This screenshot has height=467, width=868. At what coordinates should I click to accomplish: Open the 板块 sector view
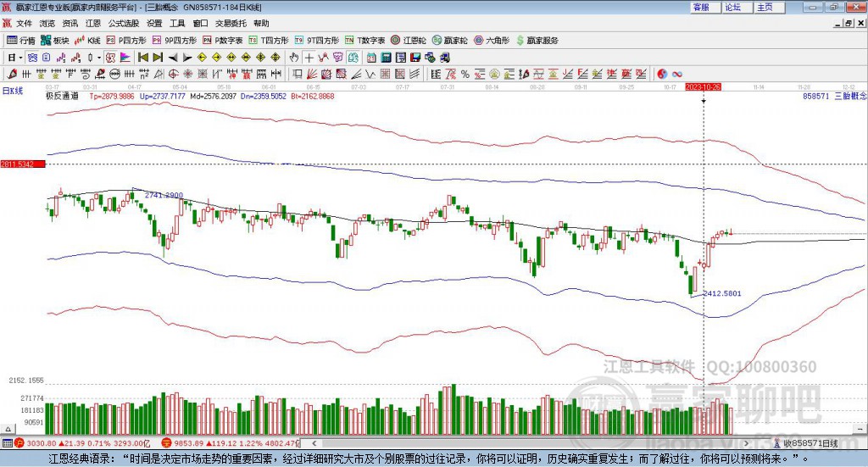(x=55, y=41)
